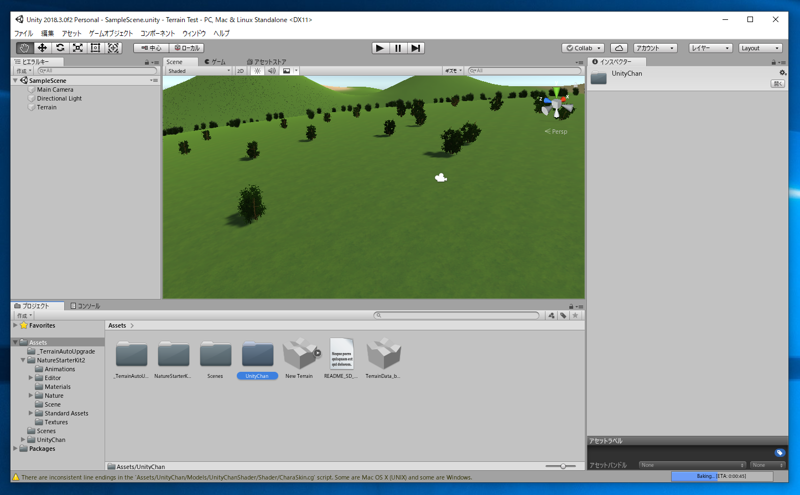Viewport: 800px width, 495px height.
Task: Select the Move tool
Action: coord(42,48)
